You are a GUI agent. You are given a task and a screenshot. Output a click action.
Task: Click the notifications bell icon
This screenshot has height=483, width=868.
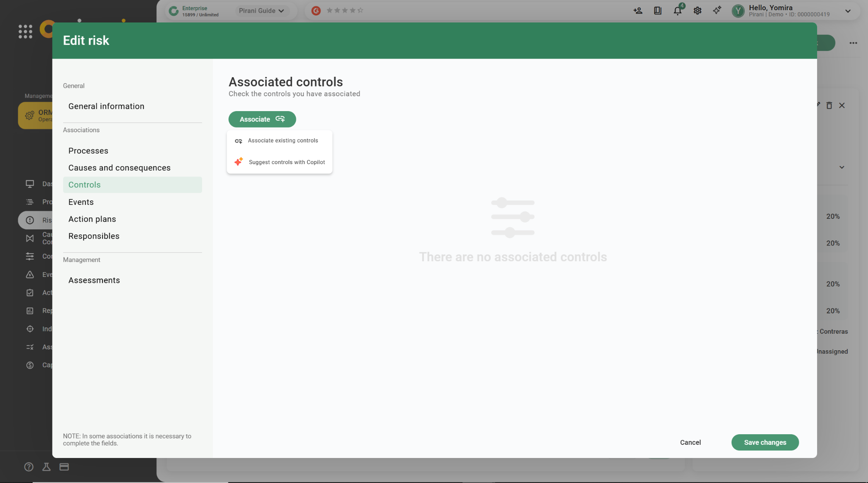pos(677,11)
